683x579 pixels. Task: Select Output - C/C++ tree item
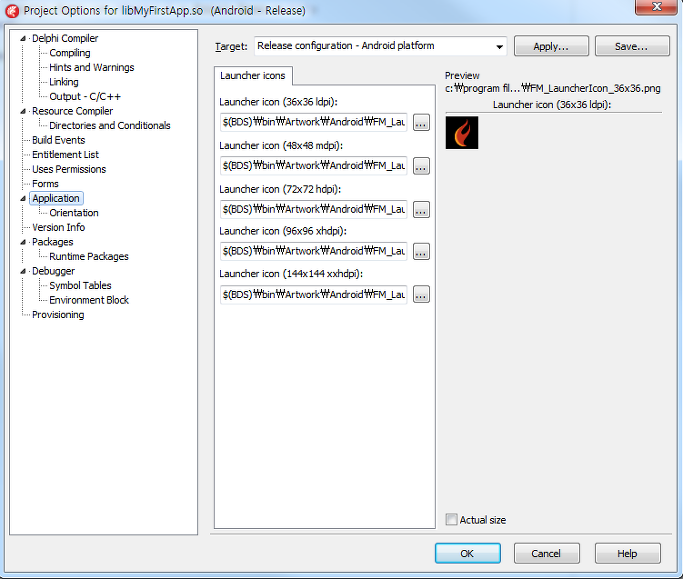(85, 97)
